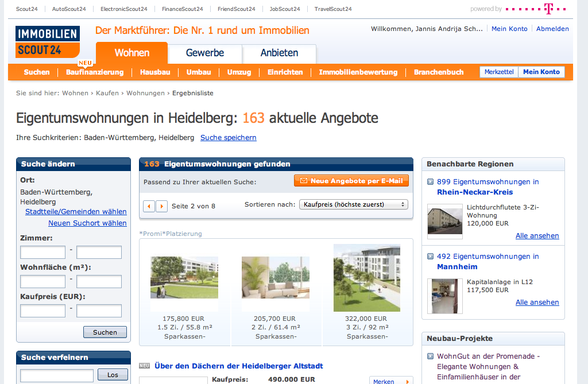Screen dimensions: 588x384
Task: Click arrow icon beside Rhein-Neckar-Kreis listing
Action: click(x=431, y=182)
